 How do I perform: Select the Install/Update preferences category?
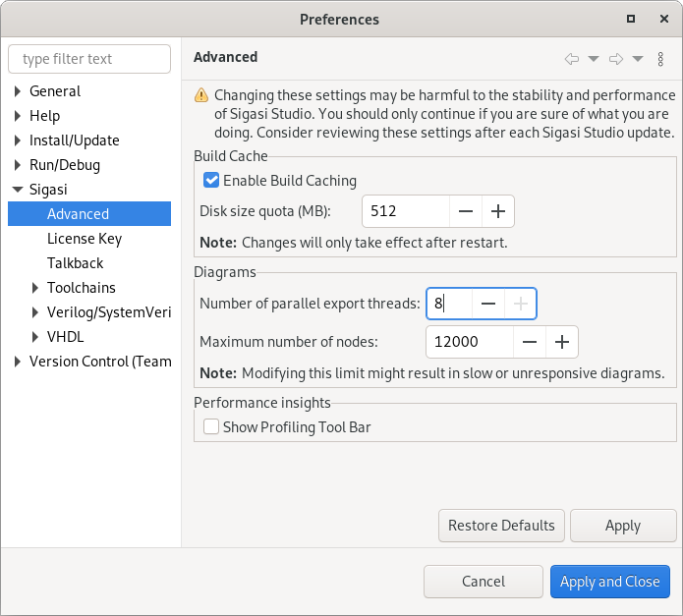(x=75, y=140)
